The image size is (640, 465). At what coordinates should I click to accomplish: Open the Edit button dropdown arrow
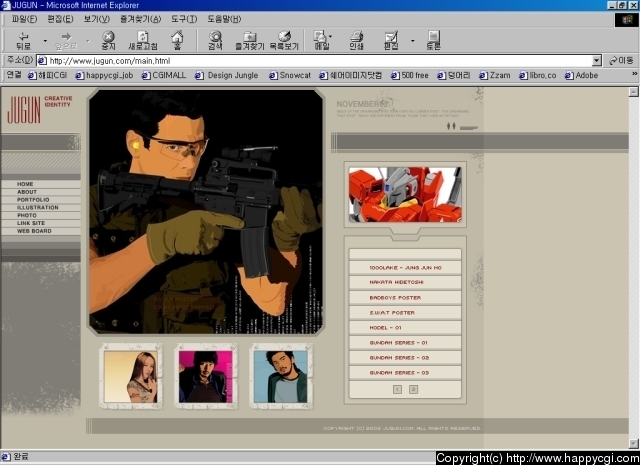[413, 41]
